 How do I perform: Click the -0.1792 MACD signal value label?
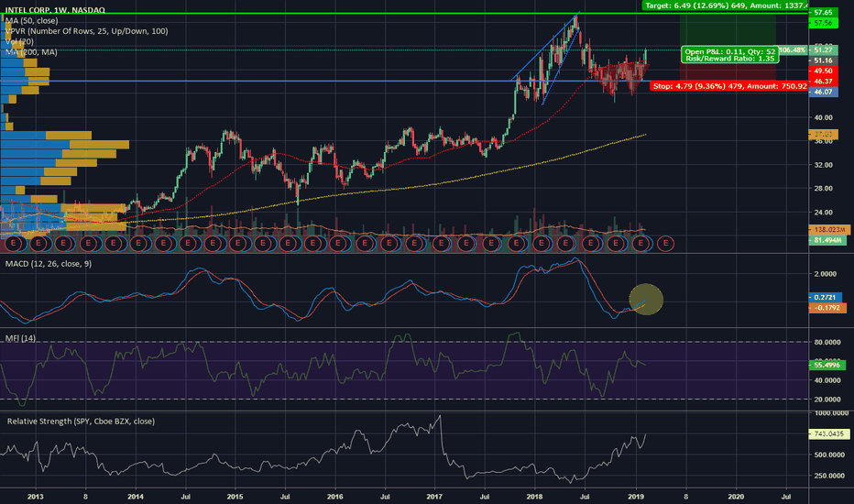827,308
